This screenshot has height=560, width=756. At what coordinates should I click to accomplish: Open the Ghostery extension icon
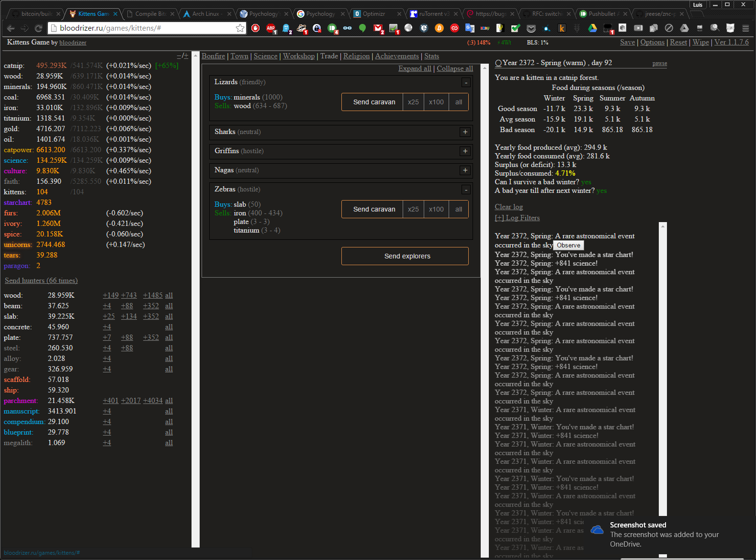[x=286, y=28]
